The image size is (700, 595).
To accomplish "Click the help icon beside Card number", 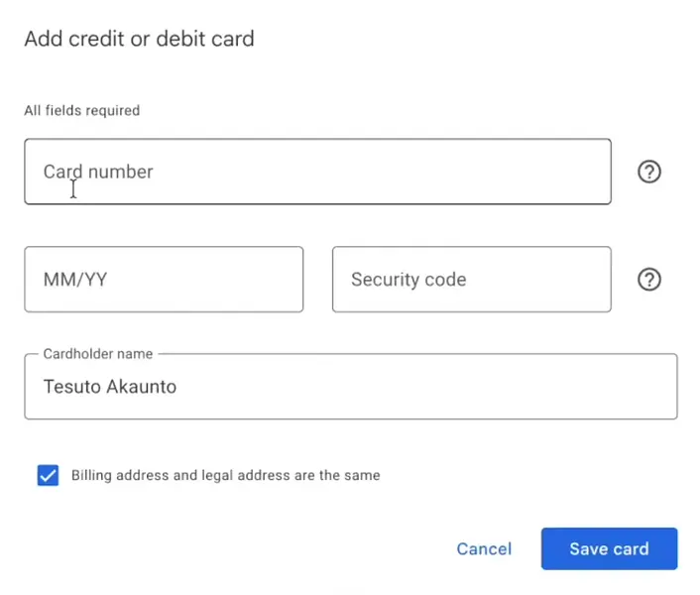I will (648, 172).
